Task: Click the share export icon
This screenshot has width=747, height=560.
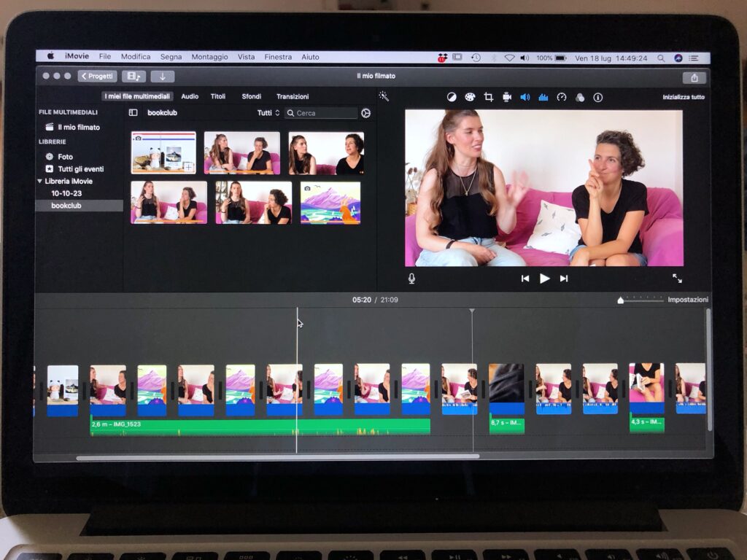Action: pos(694,77)
